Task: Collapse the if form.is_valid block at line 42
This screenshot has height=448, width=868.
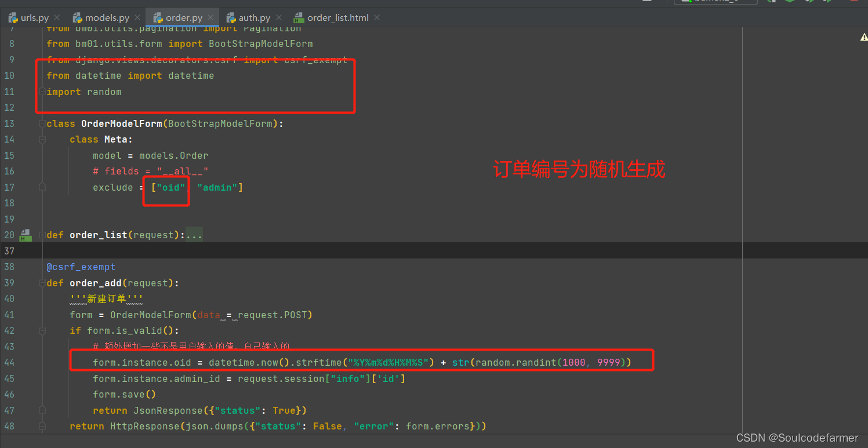Action: tap(42, 330)
